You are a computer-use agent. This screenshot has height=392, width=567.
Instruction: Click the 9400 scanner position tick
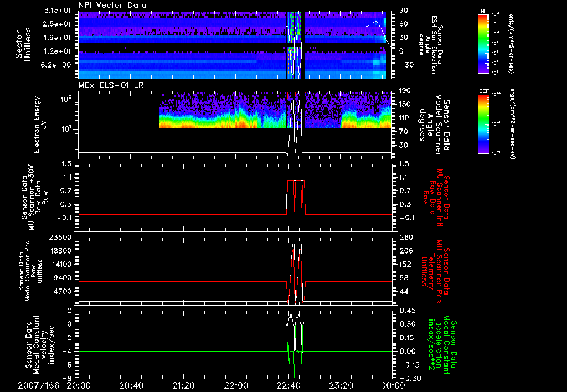pos(64,278)
